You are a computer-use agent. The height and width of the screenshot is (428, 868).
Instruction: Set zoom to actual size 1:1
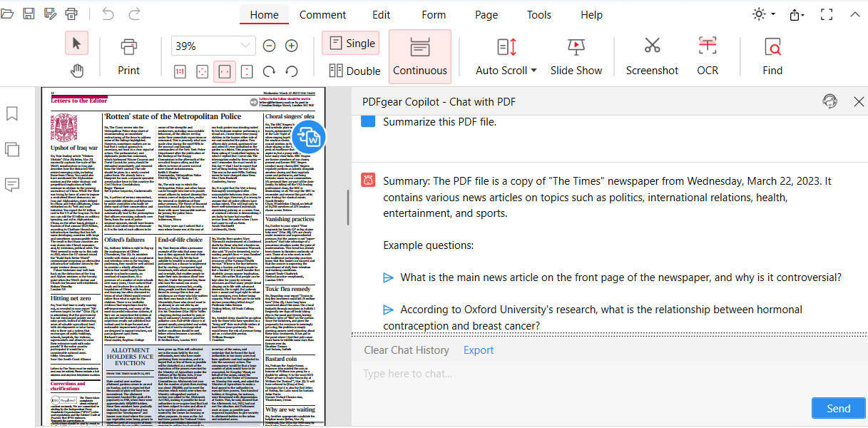(x=180, y=71)
